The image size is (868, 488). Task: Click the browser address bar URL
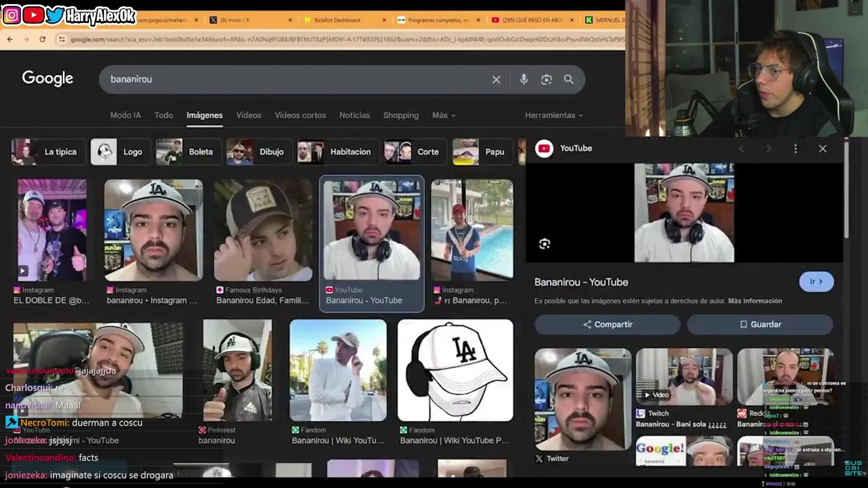(346, 39)
